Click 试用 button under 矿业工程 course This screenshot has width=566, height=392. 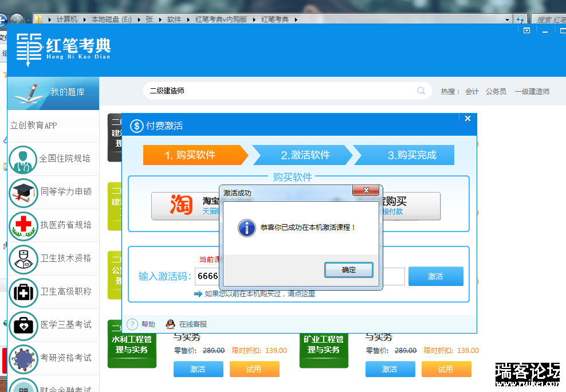446,369
